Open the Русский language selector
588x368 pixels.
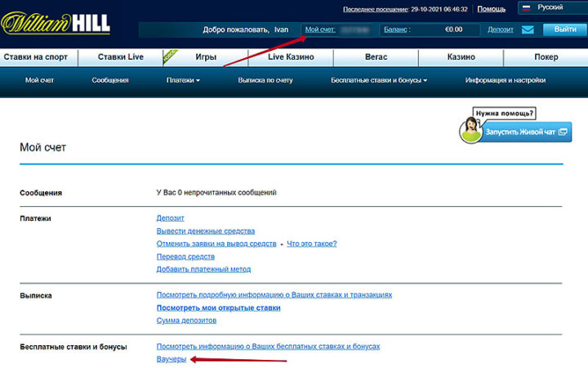click(x=551, y=7)
